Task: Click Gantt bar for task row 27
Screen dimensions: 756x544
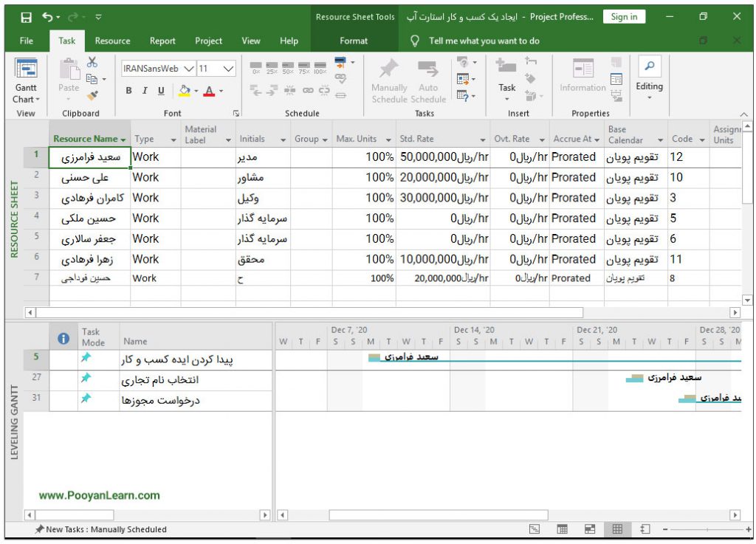Action: click(634, 378)
